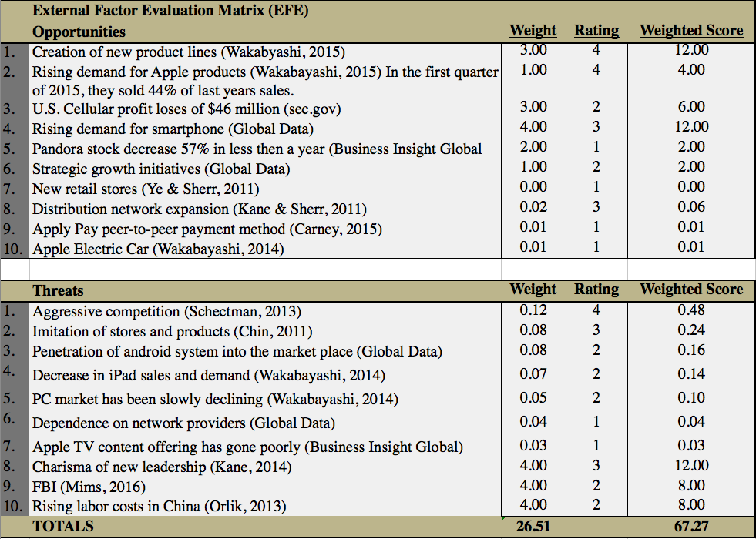Click the Weighted Score header in the Threats section
The image size is (756, 539).
(x=691, y=290)
